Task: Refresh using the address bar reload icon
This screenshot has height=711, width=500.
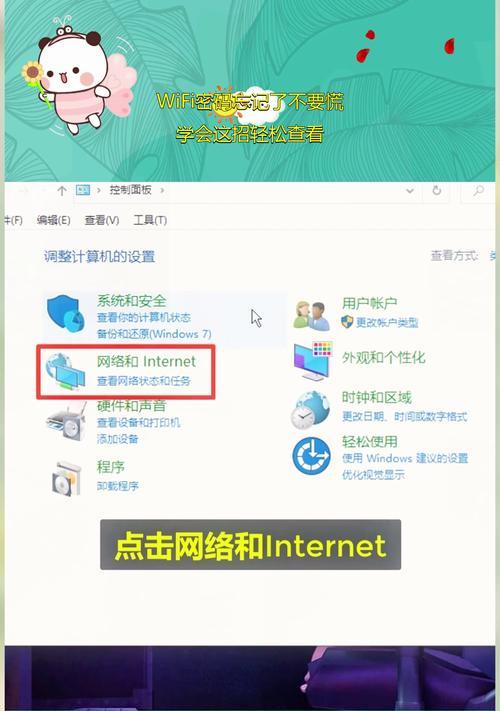Action: coord(437,190)
